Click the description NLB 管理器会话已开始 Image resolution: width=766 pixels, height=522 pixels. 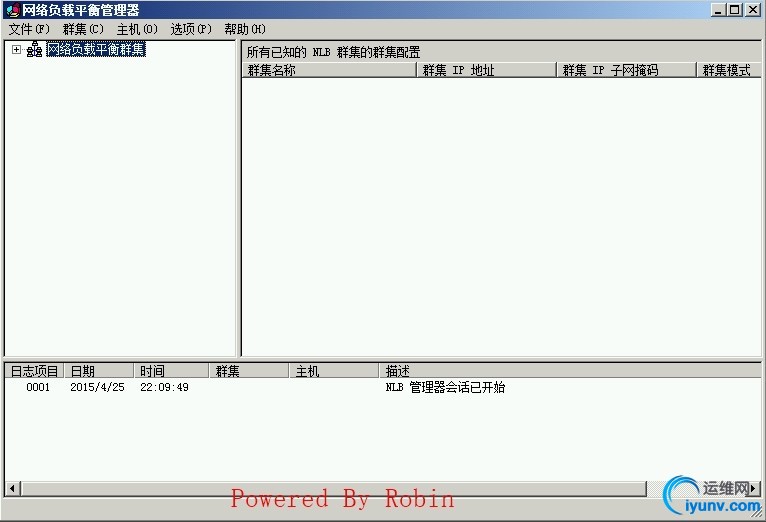click(445, 387)
